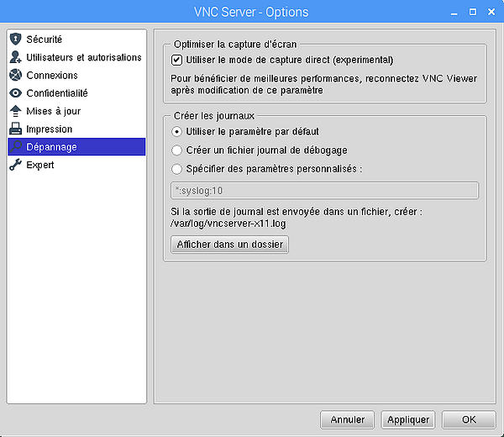This screenshot has width=504, height=437.
Task: Click the Impression printer icon
Action: point(15,129)
